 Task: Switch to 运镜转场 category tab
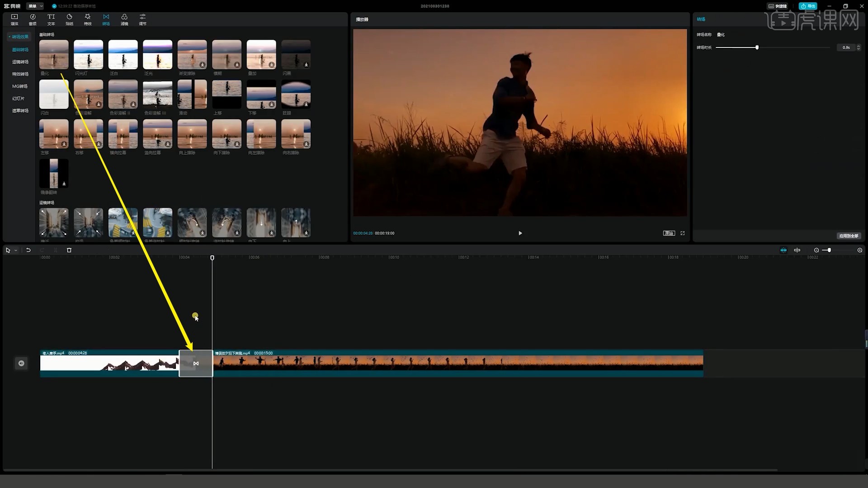(20, 62)
